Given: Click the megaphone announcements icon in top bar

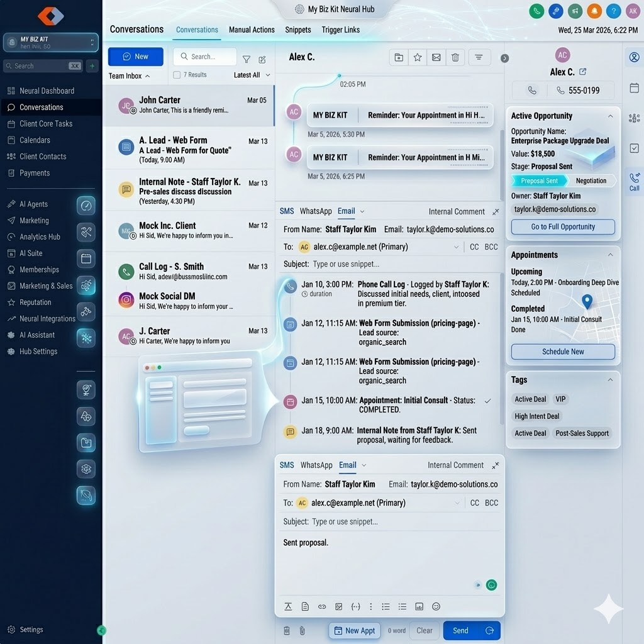Looking at the screenshot, I should [x=575, y=11].
